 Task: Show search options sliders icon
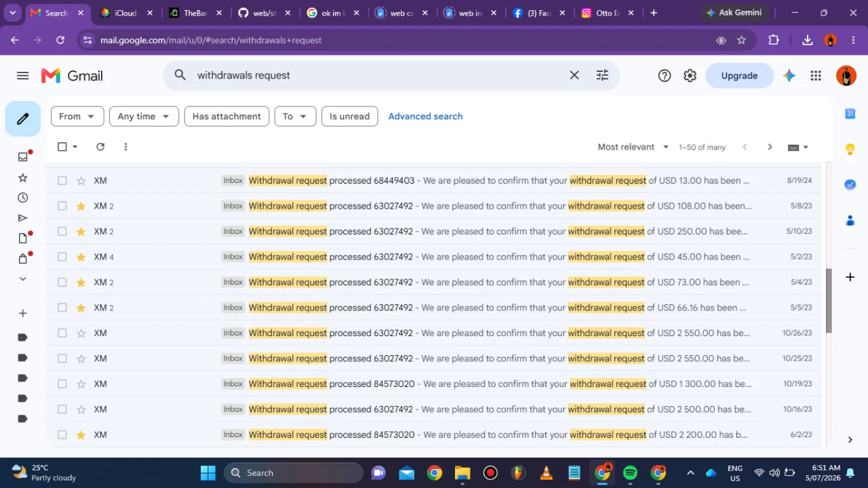coord(602,75)
